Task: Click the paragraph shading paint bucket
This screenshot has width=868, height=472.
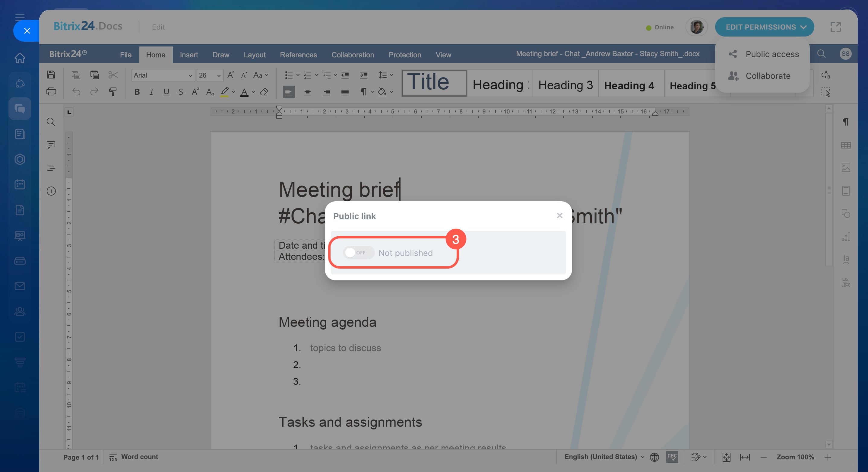Action: 382,92
